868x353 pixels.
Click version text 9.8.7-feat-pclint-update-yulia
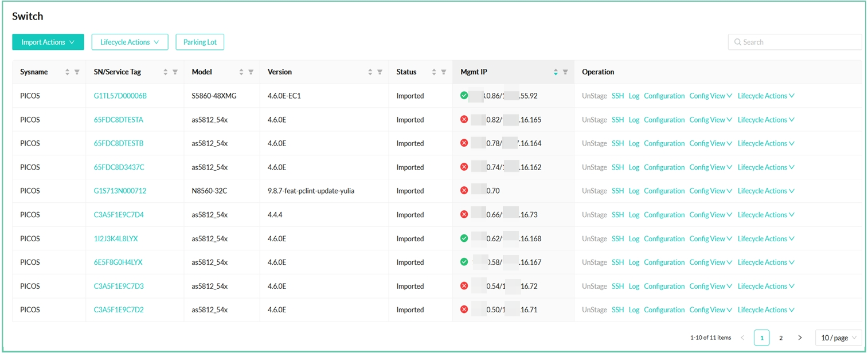click(x=311, y=191)
